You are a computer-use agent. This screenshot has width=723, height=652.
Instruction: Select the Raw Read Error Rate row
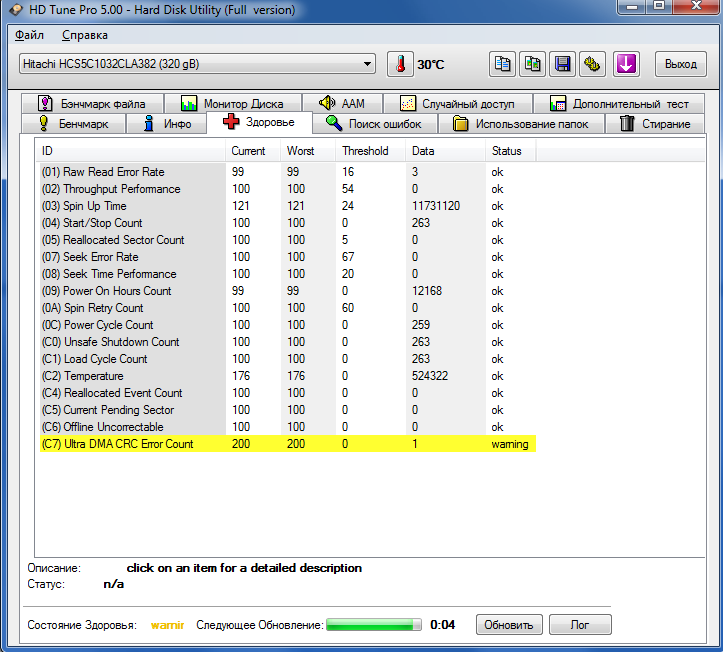click(x=288, y=172)
